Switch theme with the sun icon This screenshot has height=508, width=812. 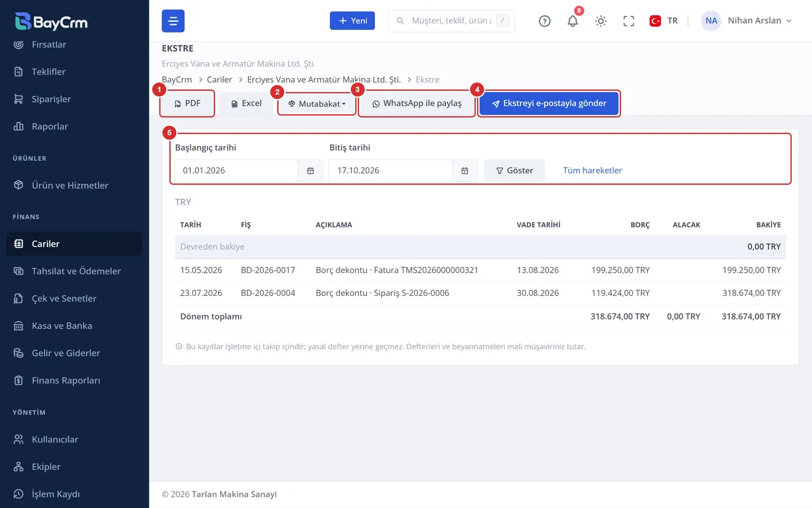(601, 21)
